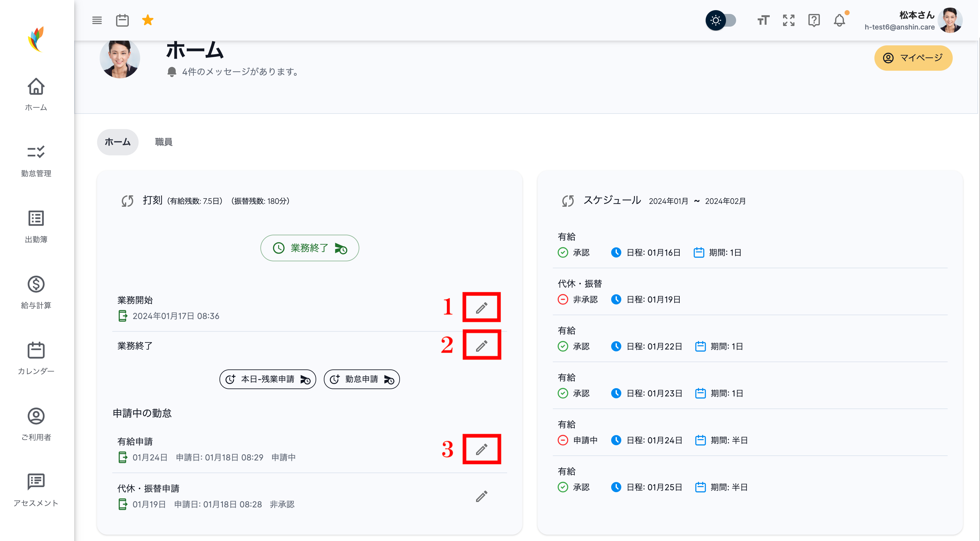Click the text size icon
Image resolution: width=980 pixels, height=541 pixels.
[x=763, y=20]
